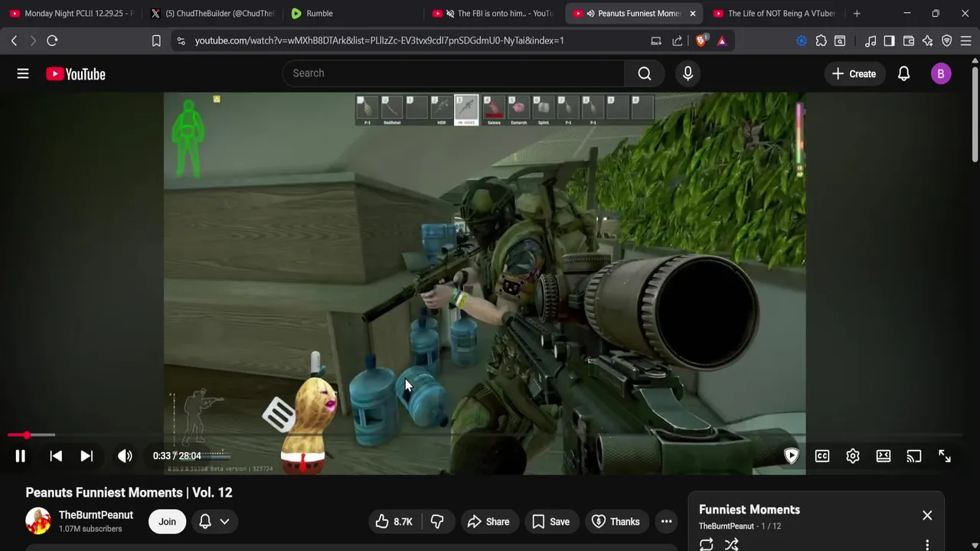Open the account avatar menu
Image resolution: width=980 pixels, height=551 pixels.
[941, 73]
